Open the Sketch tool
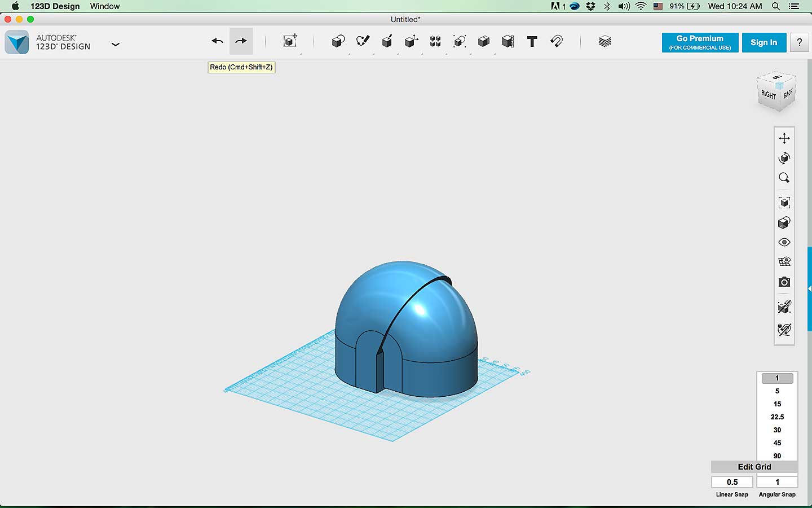 tap(363, 41)
